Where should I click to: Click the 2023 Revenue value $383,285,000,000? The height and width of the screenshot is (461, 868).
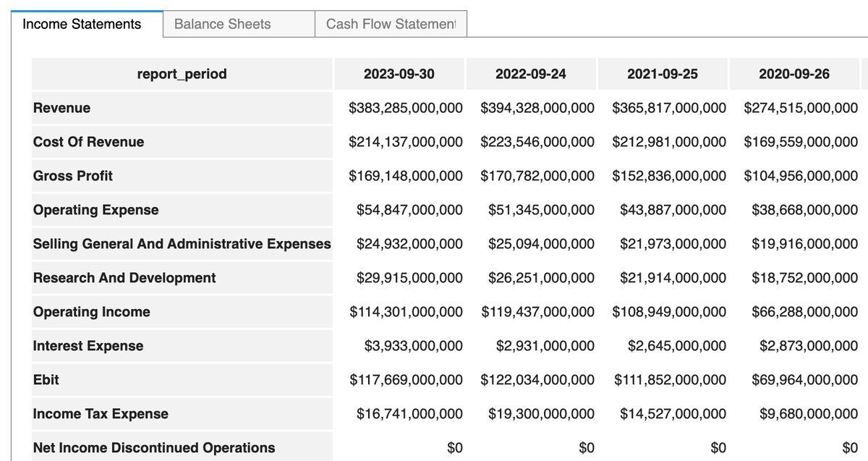406,108
